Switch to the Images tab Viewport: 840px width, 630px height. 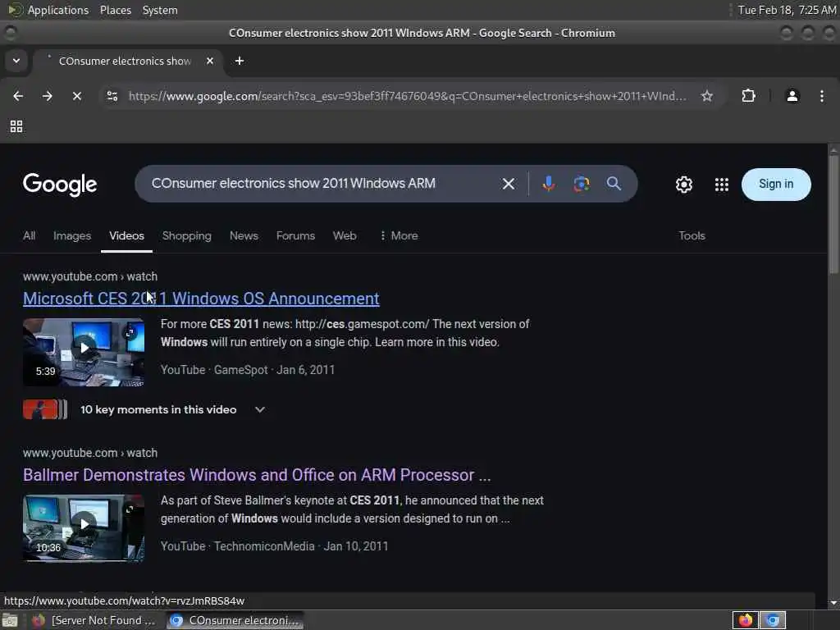coord(72,235)
